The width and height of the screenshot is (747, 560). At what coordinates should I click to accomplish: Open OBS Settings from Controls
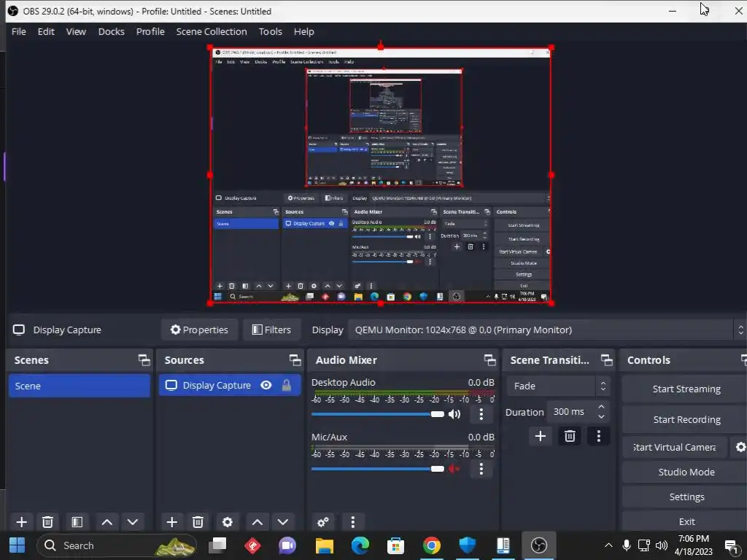click(x=686, y=497)
